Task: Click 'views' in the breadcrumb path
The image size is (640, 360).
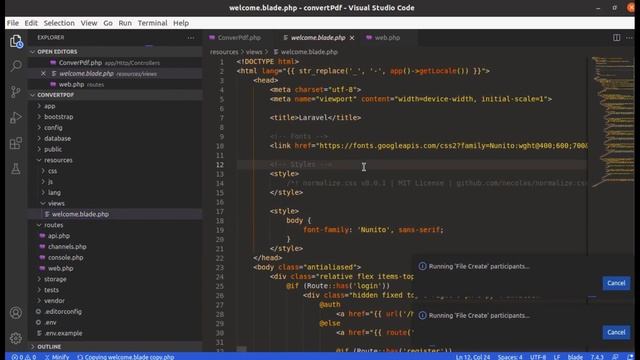Action: (x=254, y=52)
